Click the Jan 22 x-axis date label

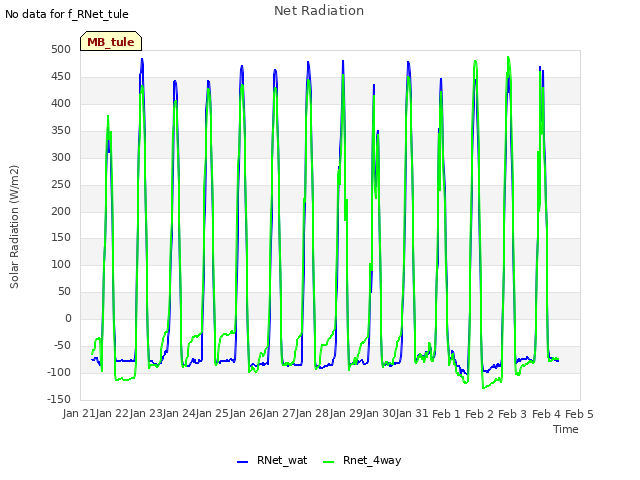[113, 413]
